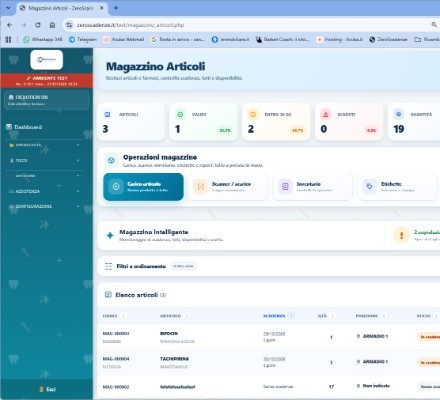Open the apps grid in bookmarks bar

point(8,39)
